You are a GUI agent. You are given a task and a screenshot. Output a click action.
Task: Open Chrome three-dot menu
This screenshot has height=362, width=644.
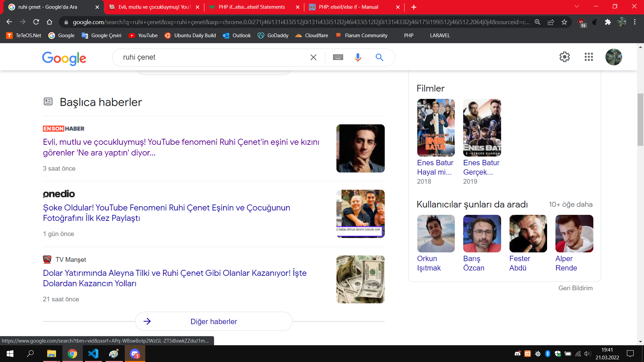click(635, 22)
